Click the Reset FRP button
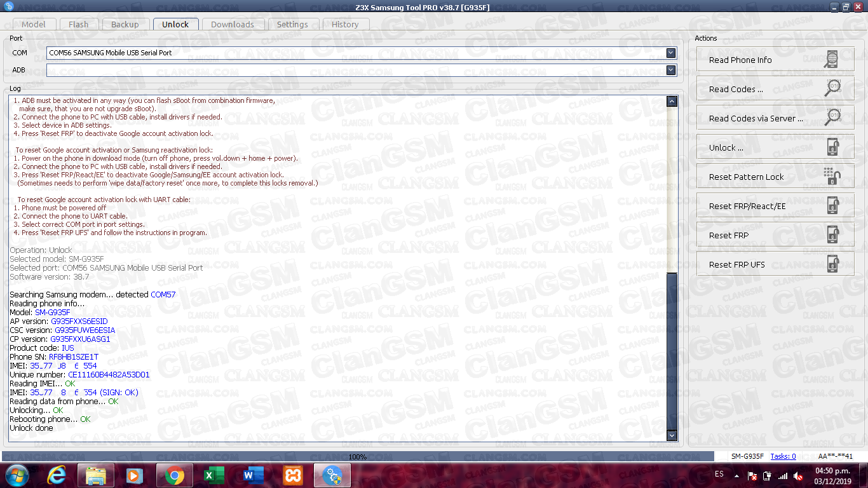868x488 pixels. 775,236
